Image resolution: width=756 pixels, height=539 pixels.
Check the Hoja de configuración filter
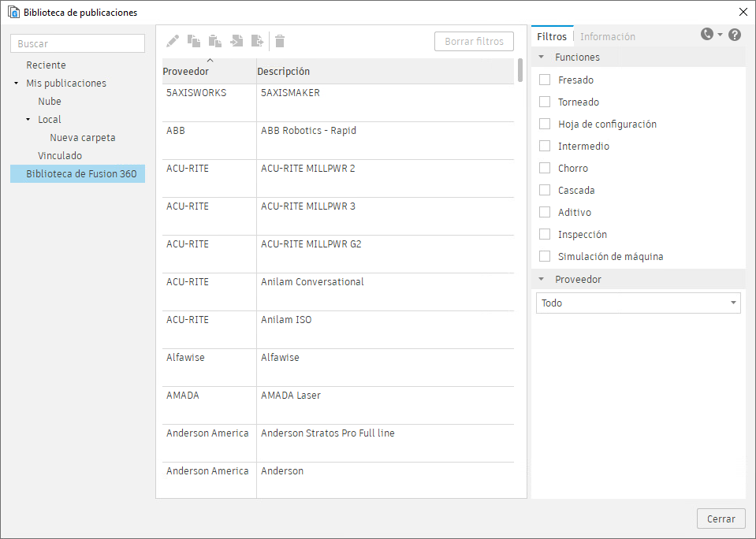tap(545, 125)
